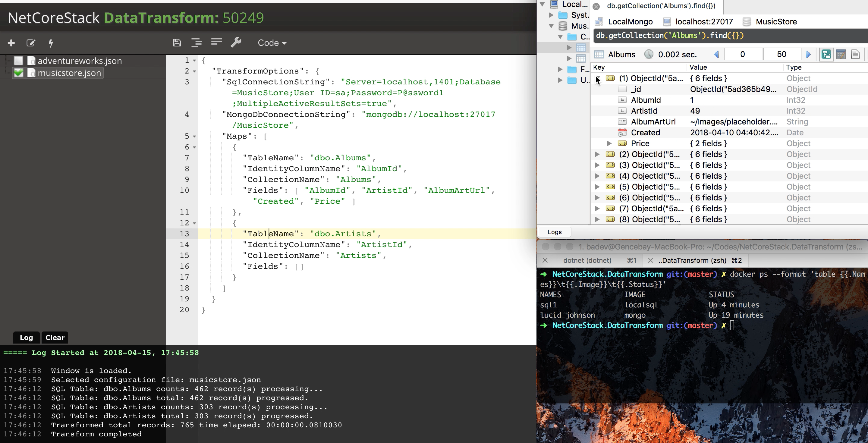Collapse line 5 Maps array fold arrow
Image resolution: width=868 pixels, height=443 pixels.
pos(194,137)
